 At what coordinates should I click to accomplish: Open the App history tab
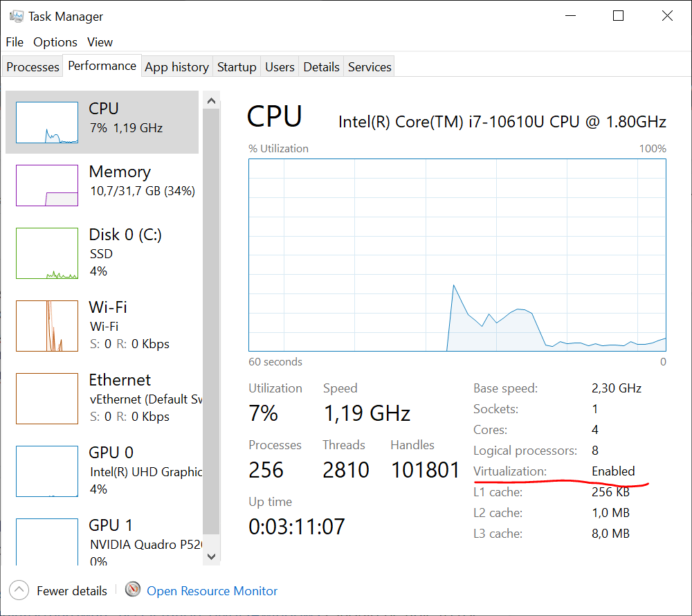point(176,66)
